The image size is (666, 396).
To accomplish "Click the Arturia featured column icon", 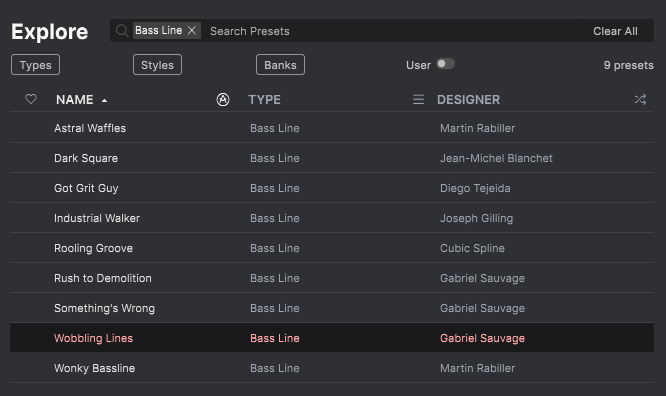I will click(x=223, y=99).
